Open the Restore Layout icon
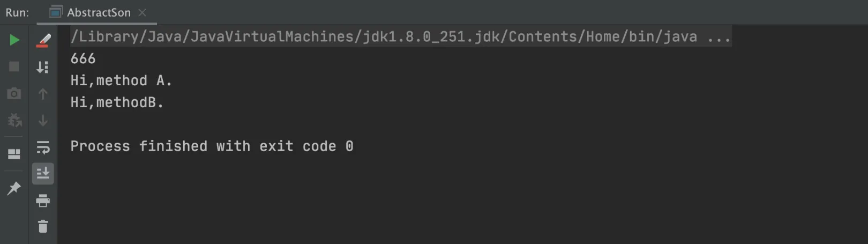 pyautogui.click(x=14, y=154)
